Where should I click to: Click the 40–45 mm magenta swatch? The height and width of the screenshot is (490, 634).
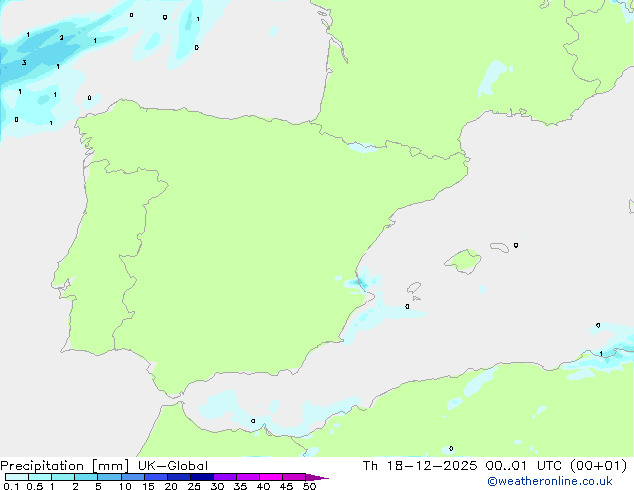pos(271,477)
